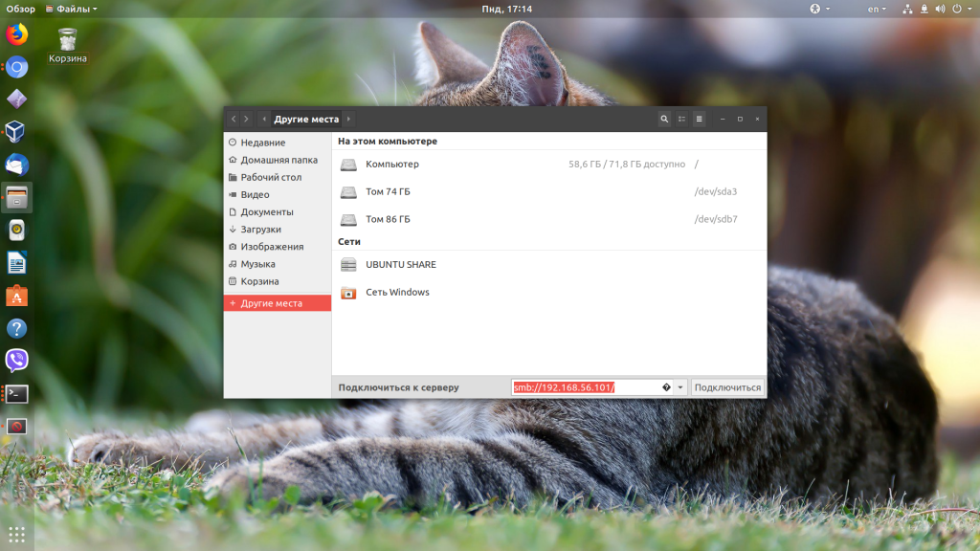The image size is (980, 551).
Task: Open the UBUNTU SHARE network location
Action: pyautogui.click(x=400, y=265)
